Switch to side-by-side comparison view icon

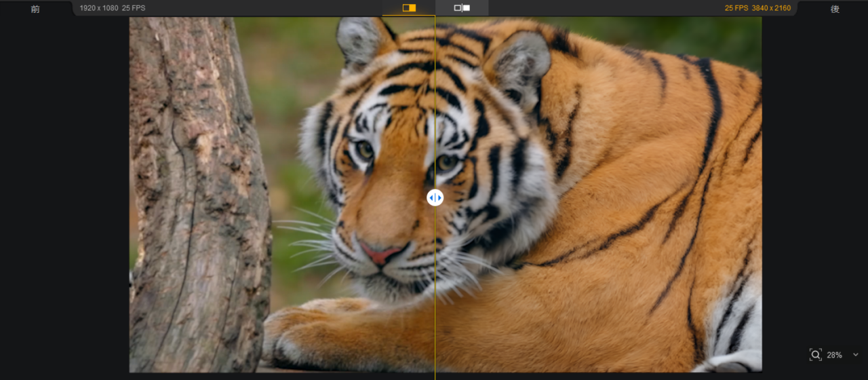462,8
